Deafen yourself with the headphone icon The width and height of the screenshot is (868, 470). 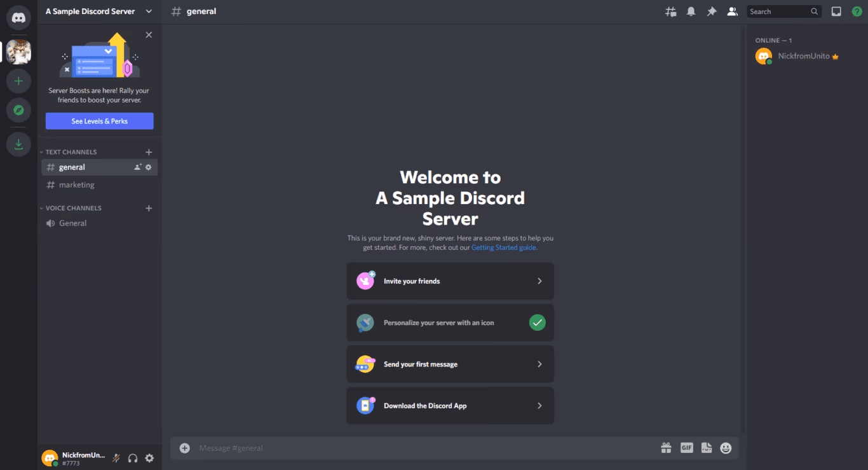click(133, 457)
